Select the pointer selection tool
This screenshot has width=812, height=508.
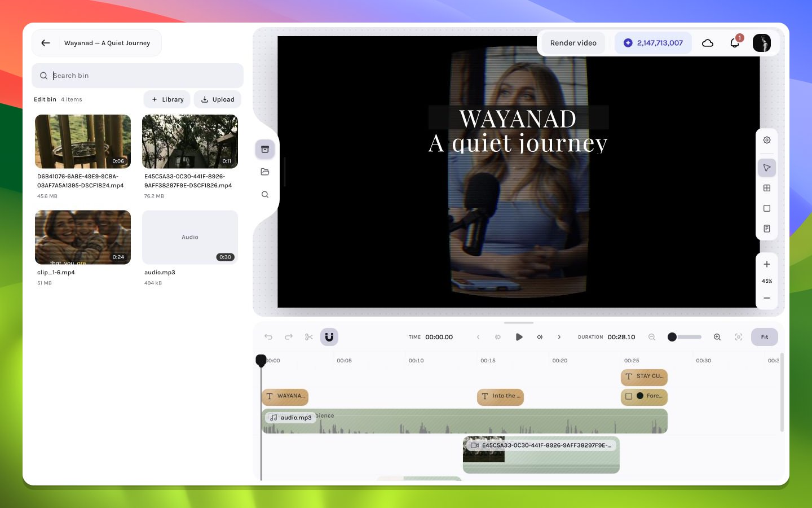[767, 168]
